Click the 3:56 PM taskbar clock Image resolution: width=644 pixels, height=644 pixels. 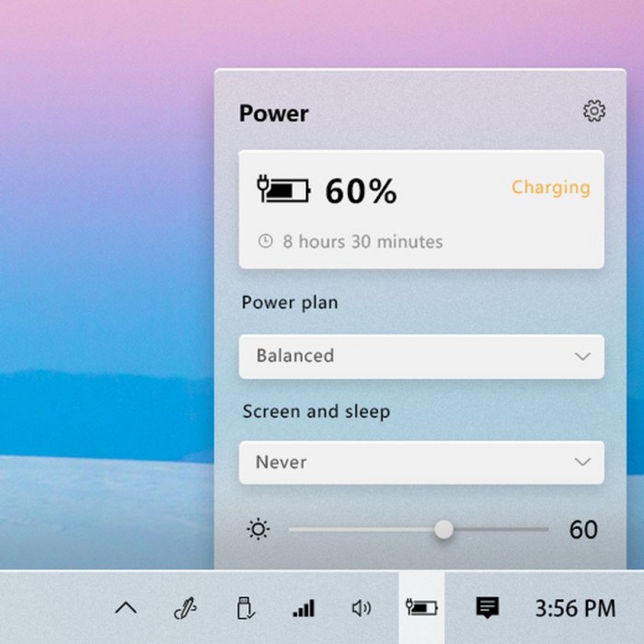[575, 608]
